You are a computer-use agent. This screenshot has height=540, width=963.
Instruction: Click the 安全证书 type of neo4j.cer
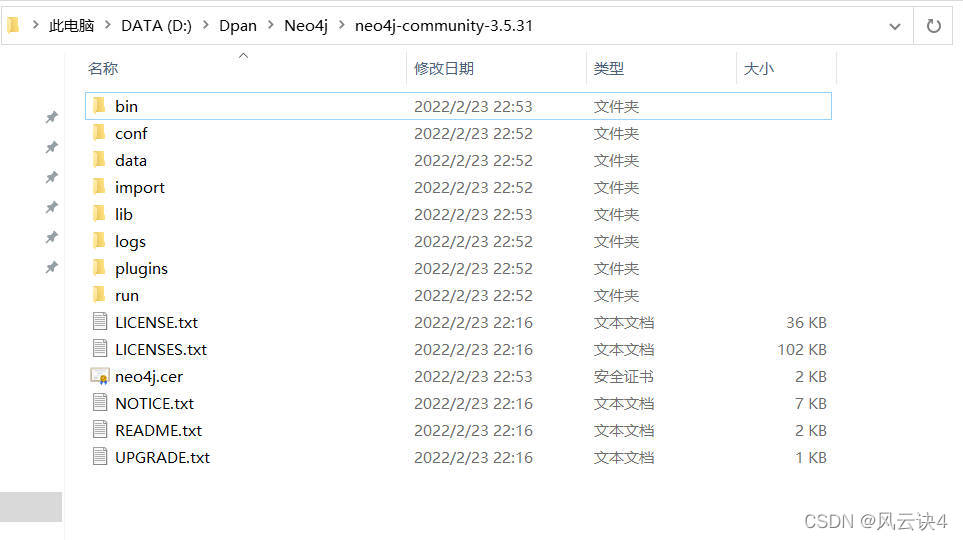point(623,377)
